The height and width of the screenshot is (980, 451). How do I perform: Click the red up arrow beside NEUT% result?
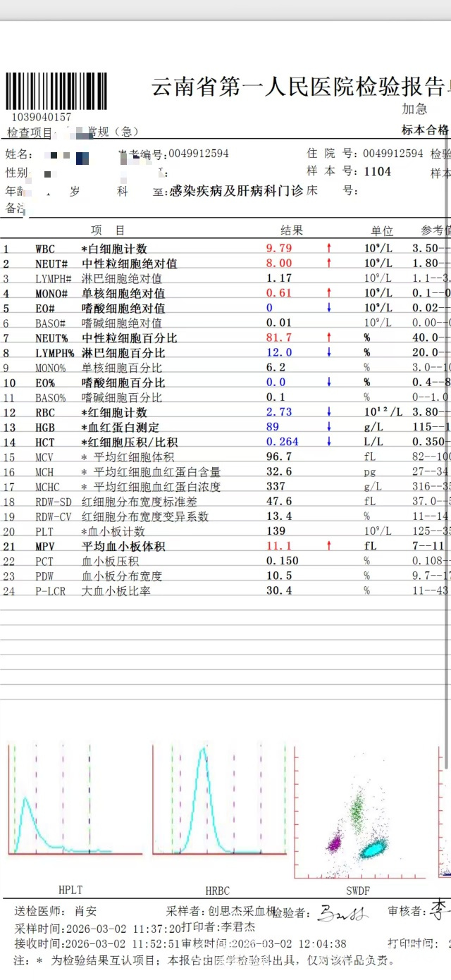point(328,337)
